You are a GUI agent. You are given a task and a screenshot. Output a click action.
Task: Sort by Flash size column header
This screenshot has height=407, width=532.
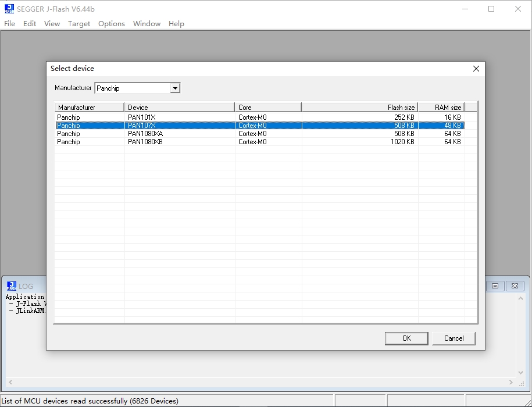pos(360,107)
